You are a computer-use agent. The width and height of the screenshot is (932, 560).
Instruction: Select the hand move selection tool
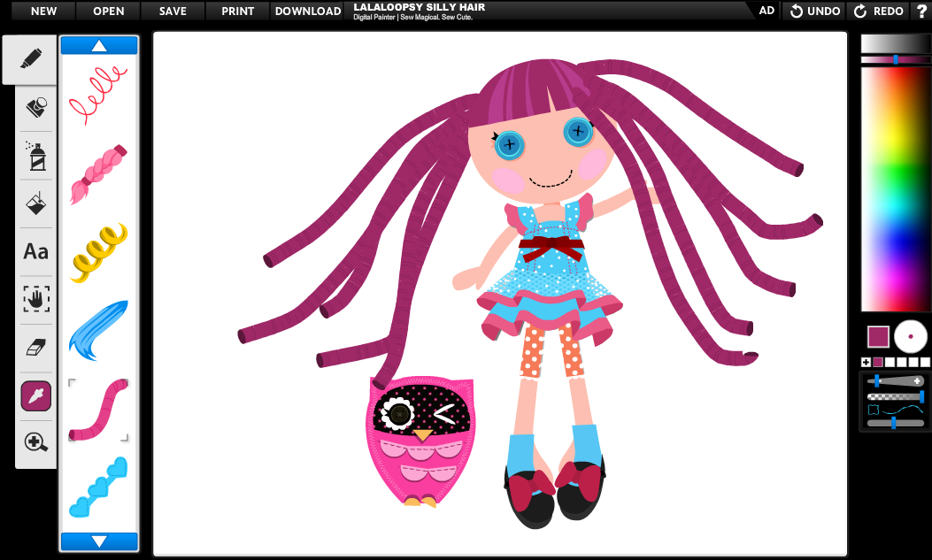pos(36,299)
